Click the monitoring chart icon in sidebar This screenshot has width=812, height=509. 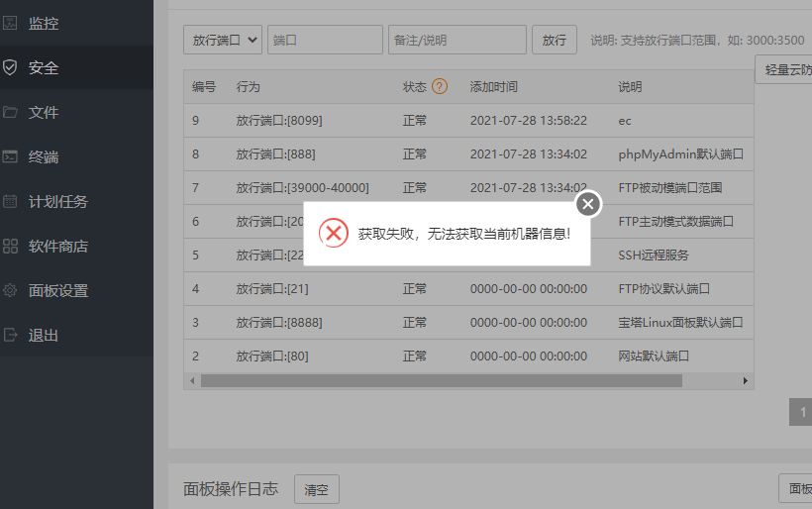(10, 23)
